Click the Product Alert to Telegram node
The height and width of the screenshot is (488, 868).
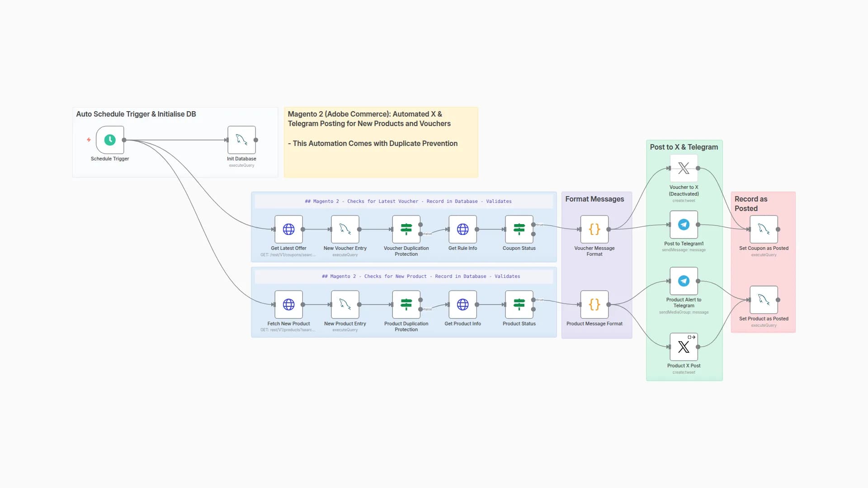pyautogui.click(x=684, y=281)
